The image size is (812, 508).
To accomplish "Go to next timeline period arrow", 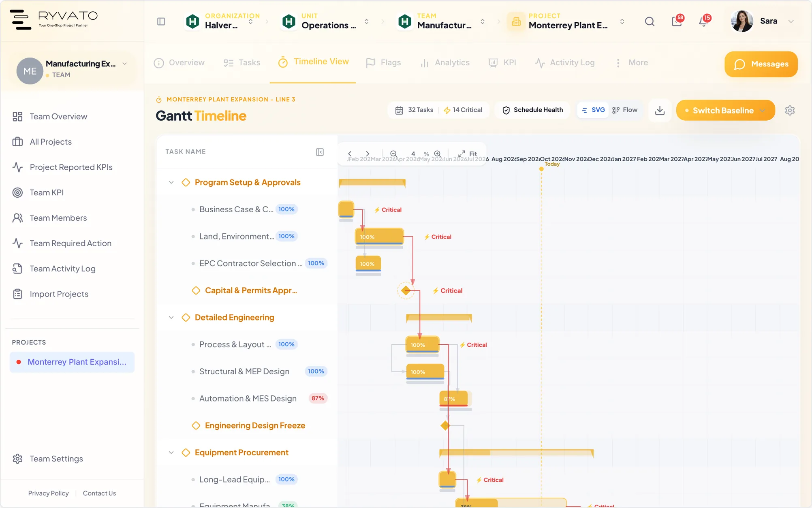I will point(368,154).
